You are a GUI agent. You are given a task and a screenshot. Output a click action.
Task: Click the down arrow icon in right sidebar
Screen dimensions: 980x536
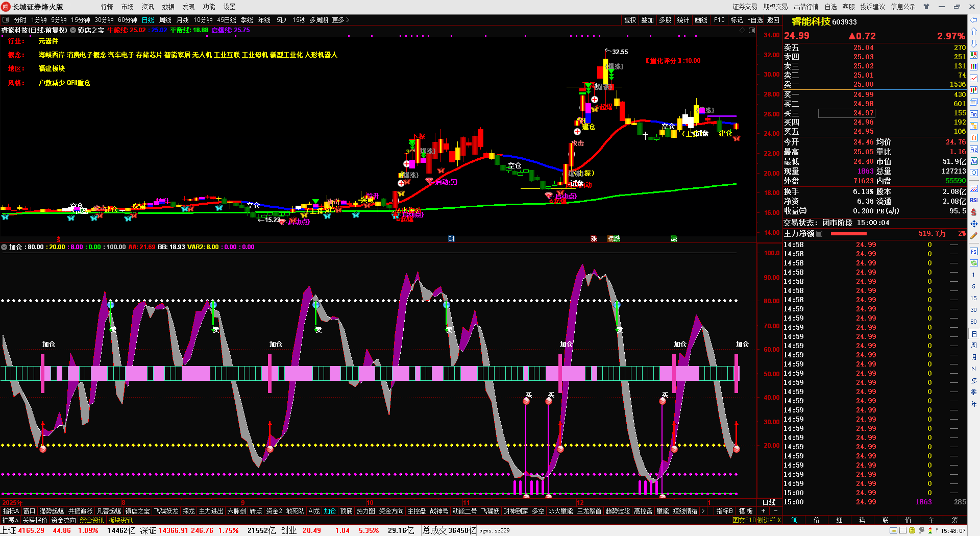pyautogui.click(x=974, y=44)
